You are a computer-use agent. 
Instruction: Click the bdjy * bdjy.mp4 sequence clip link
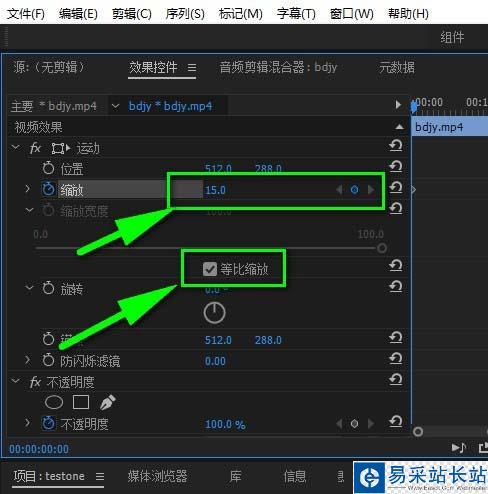click(x=170, y=106)
